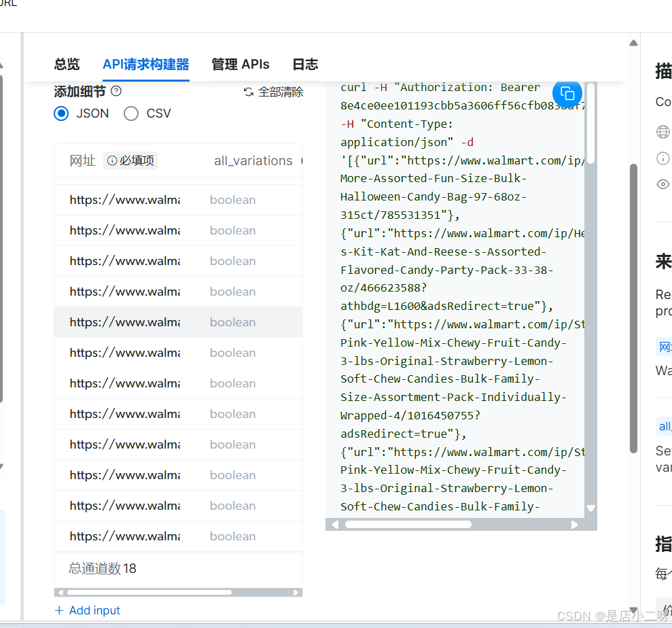Select the JSON format radio button
Image resolution: width=672 pixels, height=628 pixels.
coord(62,114)
